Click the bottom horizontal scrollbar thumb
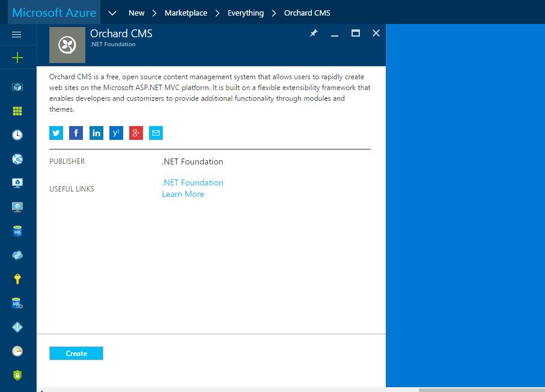This screenshot has width=545, height=392. [x=482, y=390]
